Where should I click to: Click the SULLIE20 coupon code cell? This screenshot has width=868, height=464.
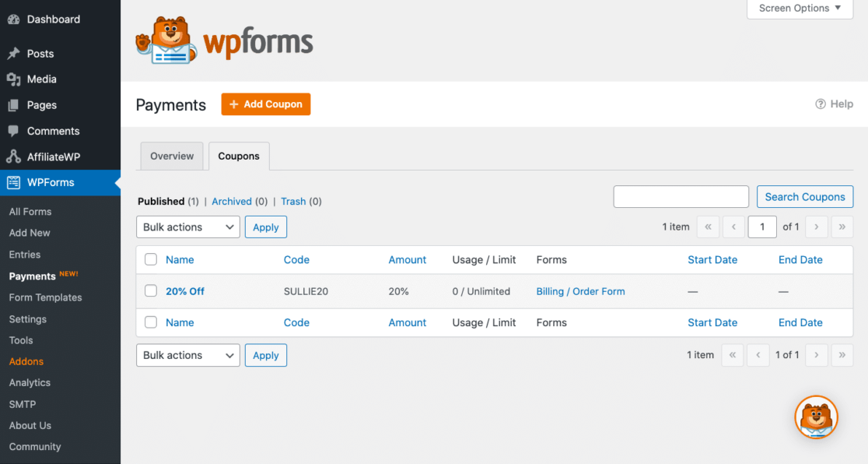point(306,291)
